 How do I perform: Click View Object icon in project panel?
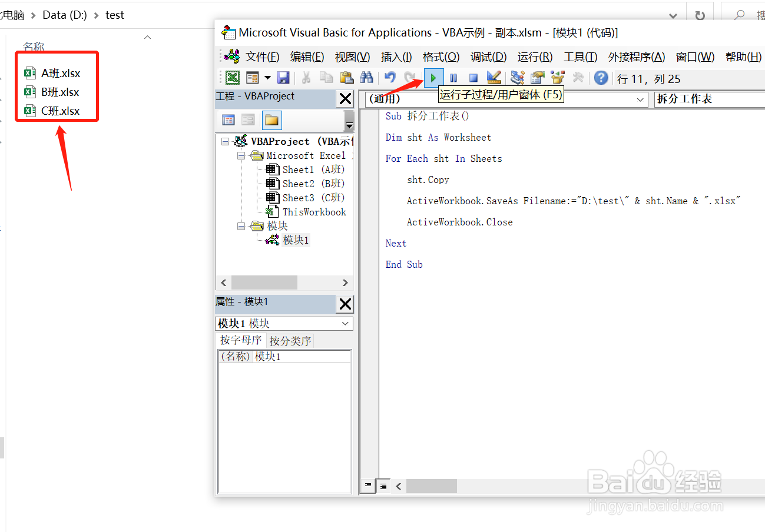(x=248, y=120)
